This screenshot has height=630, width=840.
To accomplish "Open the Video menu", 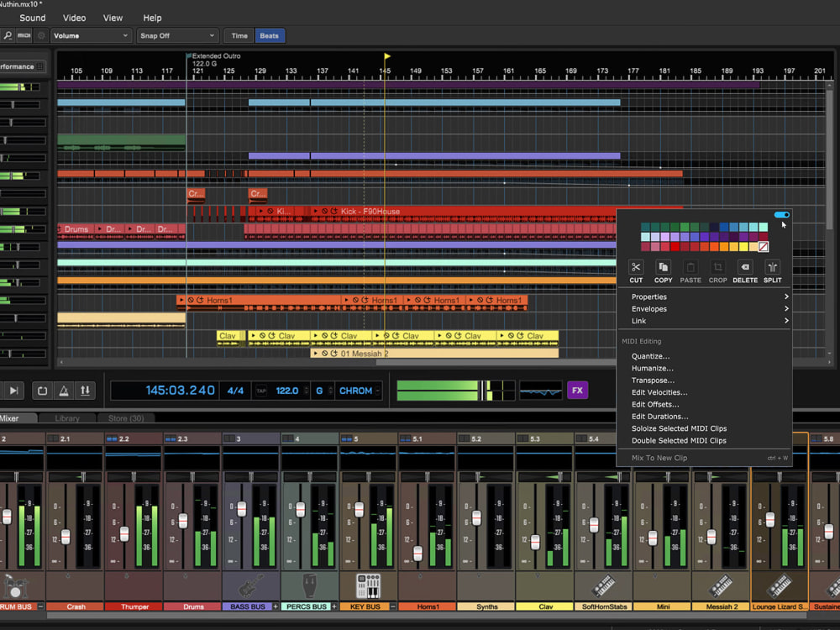I will coord(75,18).
